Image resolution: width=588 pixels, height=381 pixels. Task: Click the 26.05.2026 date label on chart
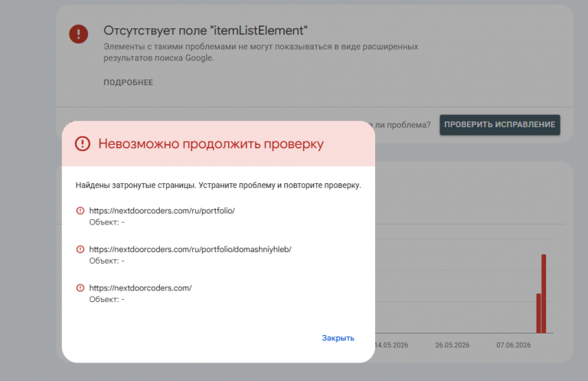[452, 345]
